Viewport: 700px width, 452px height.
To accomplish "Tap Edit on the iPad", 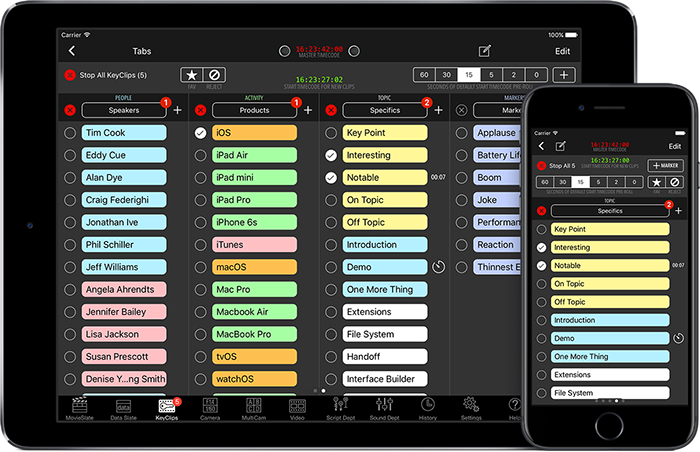I will [x=562, y=51].
